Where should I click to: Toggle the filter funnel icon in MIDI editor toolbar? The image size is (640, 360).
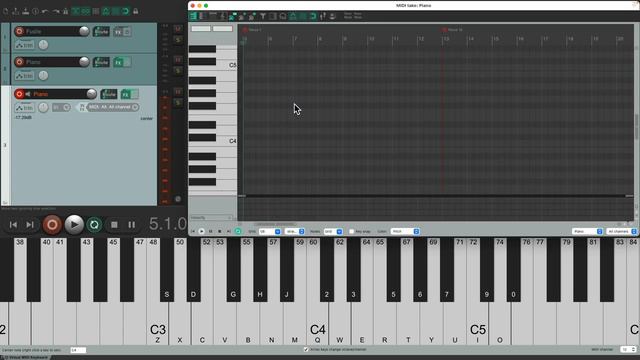tap(263, 16)
